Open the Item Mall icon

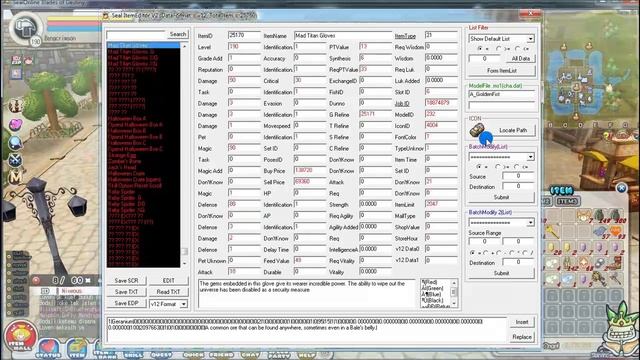20,337
